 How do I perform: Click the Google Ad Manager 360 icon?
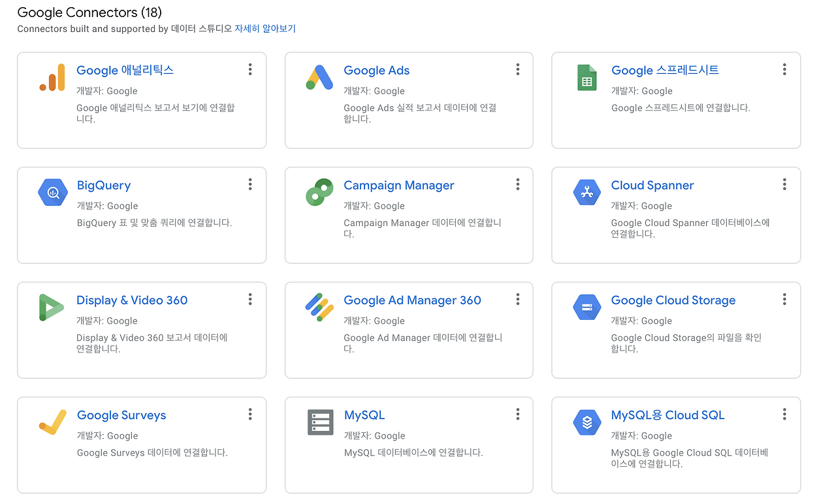(x=320, y=307)
